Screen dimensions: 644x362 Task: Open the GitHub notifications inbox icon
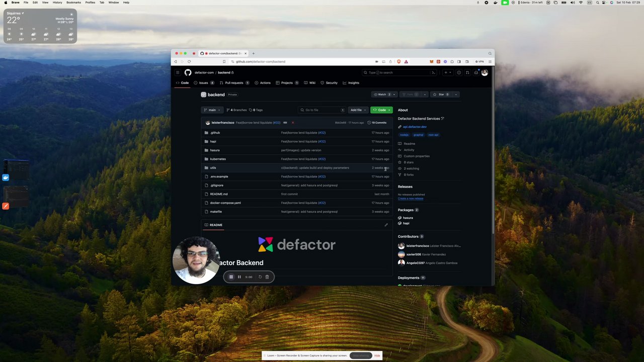pyautogui.click(x=476, y=72)
